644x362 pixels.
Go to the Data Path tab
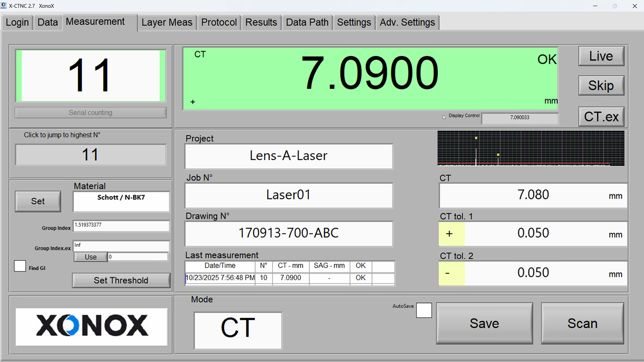[x=307, y=22]
